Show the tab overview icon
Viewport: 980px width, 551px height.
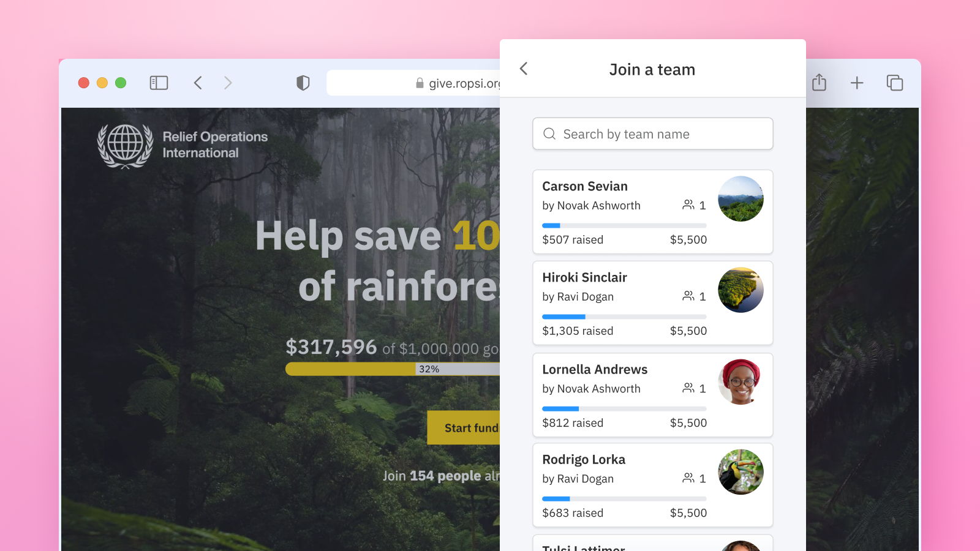[895, 83]
